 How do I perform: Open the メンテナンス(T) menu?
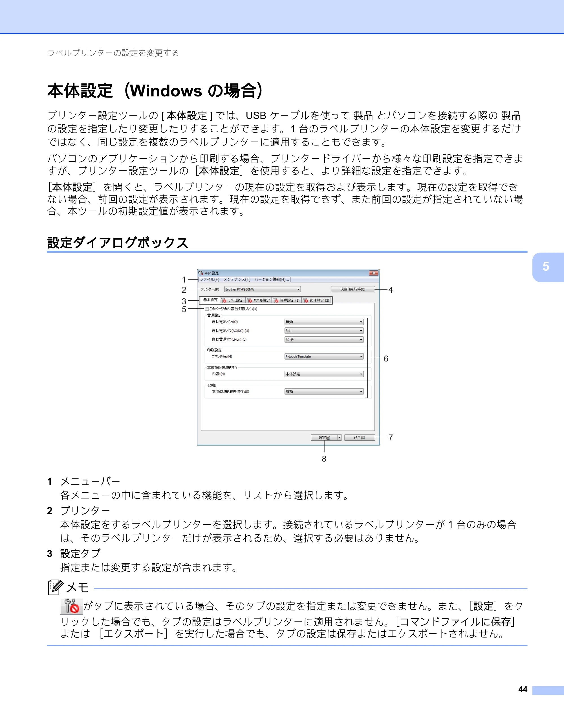237,279
